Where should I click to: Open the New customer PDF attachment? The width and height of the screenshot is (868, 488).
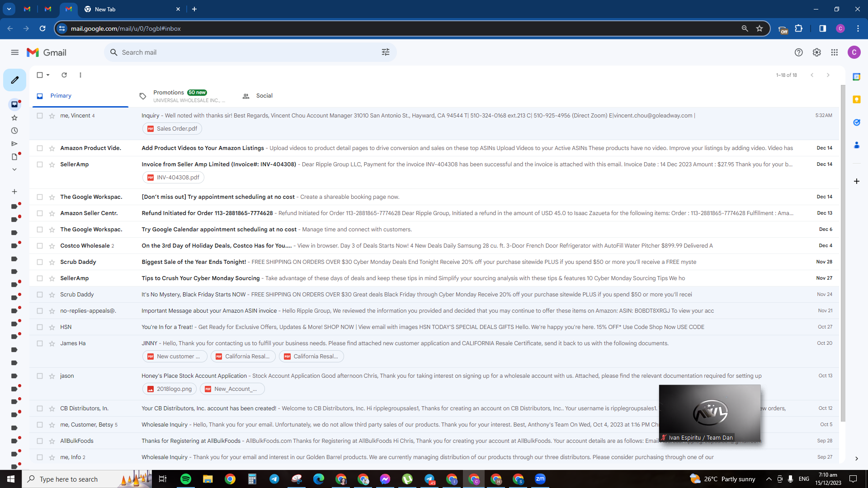click(x=175, y=357)
